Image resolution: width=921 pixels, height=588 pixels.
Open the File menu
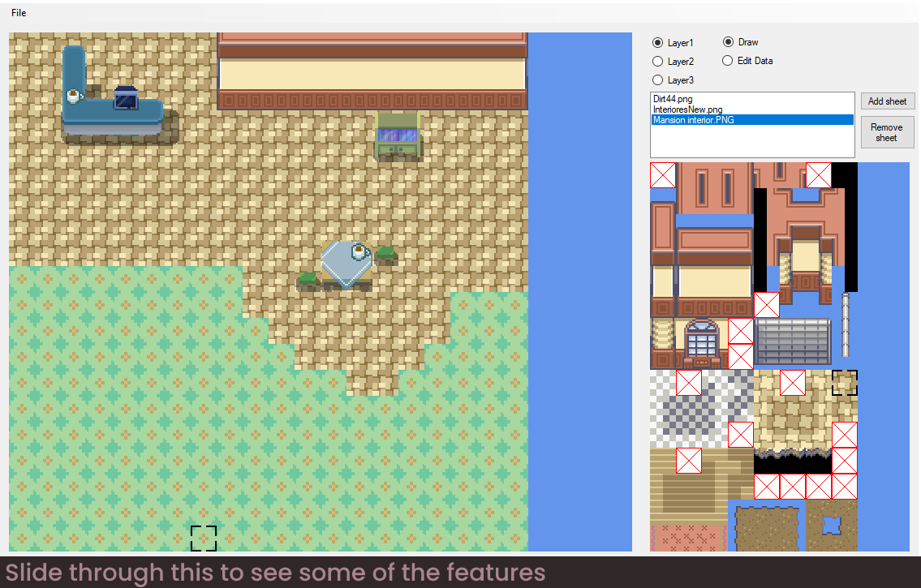click(x=19, y=13)
